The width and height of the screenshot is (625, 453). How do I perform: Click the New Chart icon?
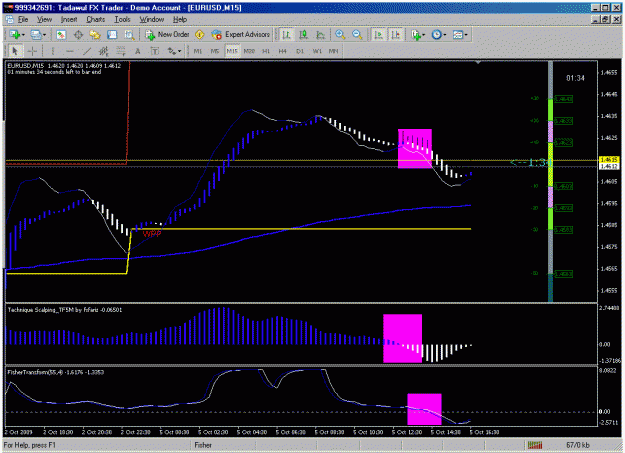[15, 35]
